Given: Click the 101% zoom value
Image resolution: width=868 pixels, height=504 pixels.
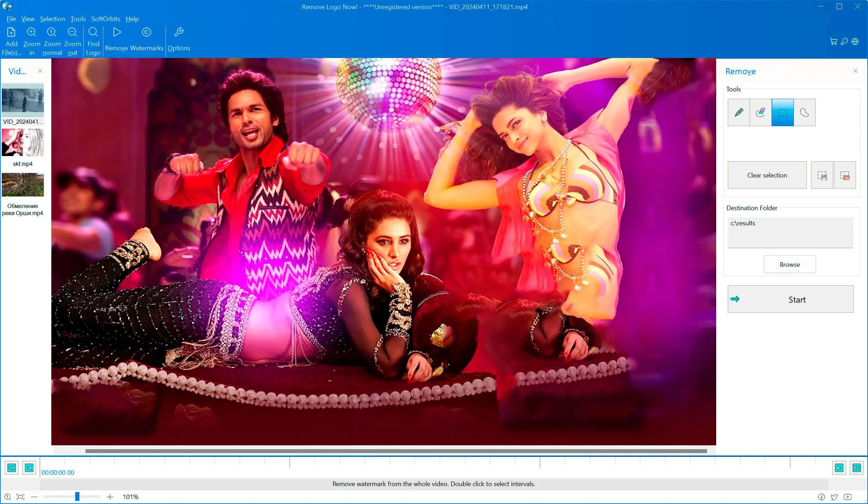Looking at the screenshot, I should (131, 497).
